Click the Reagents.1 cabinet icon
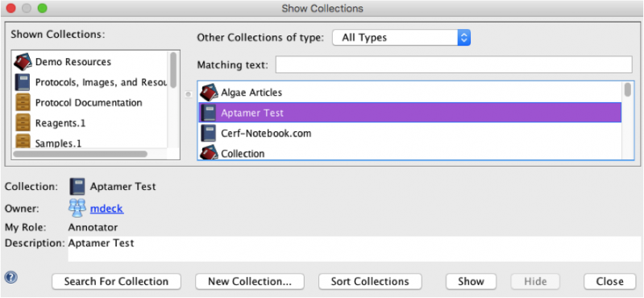This screenshot has height=298, width=644. [x=23, y=122]
